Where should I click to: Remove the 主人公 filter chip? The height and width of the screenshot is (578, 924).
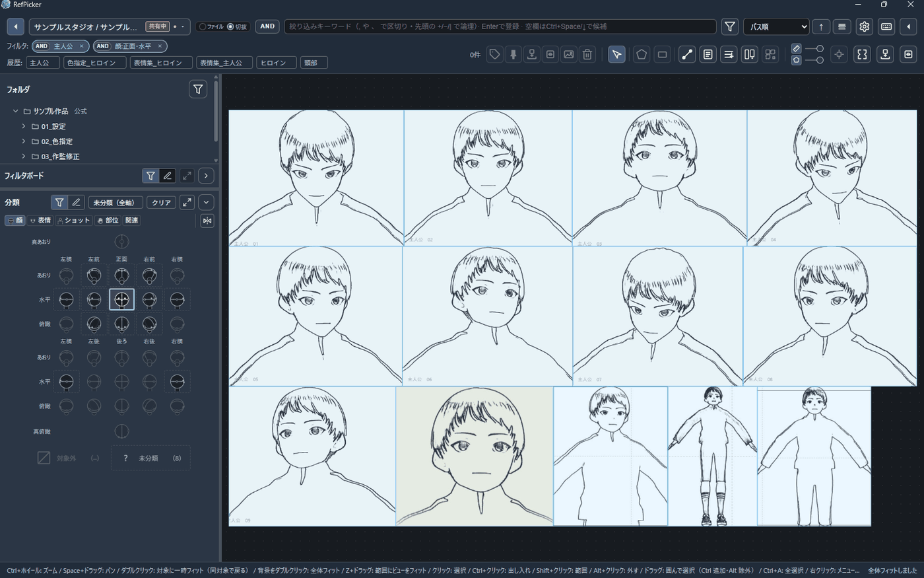[81, 46]
